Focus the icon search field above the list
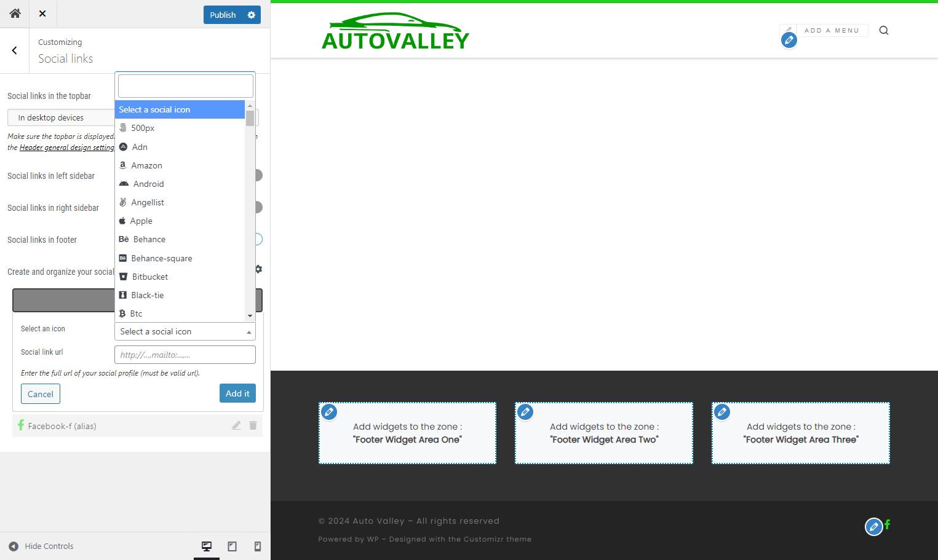938x560 pixels. 186,86
